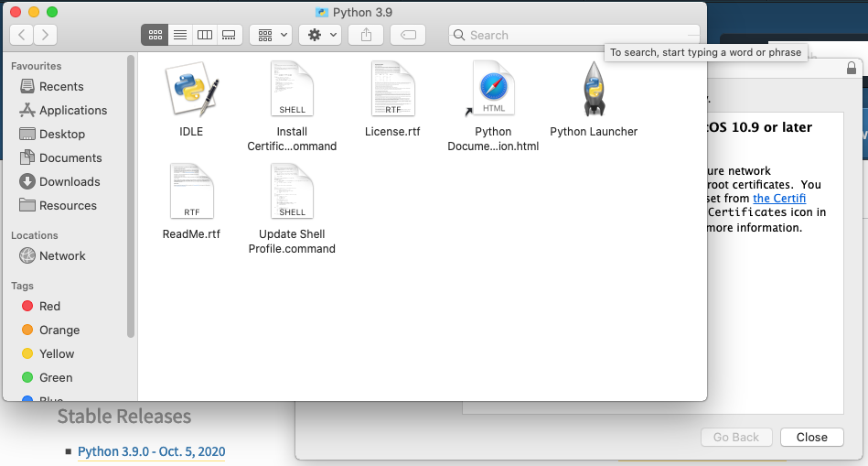Click the lock icon in installer window
This screenshot has height=466, width=868.
[x=852, y=68]
